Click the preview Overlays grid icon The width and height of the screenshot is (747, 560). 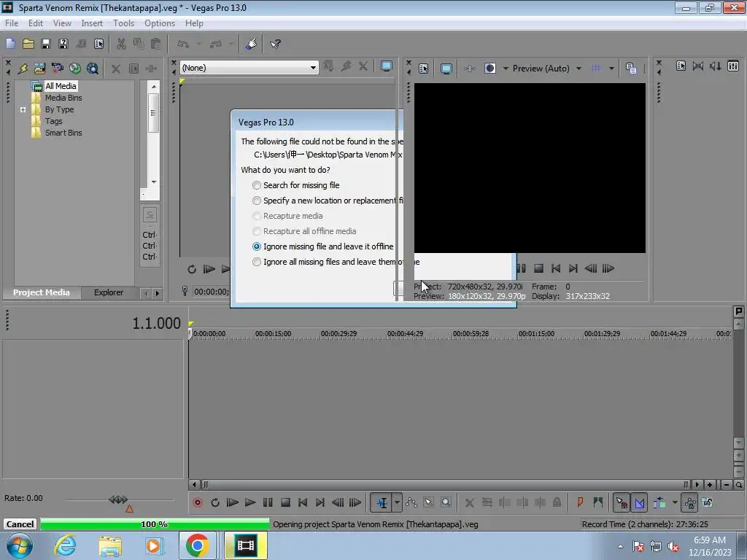click(x=596, y=69)
